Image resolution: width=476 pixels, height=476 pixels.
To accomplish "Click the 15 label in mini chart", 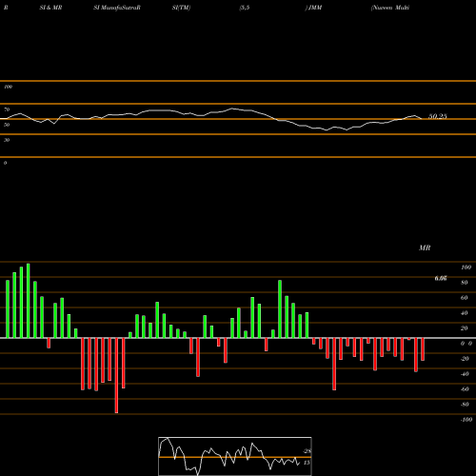I will (x=307, y=463).
